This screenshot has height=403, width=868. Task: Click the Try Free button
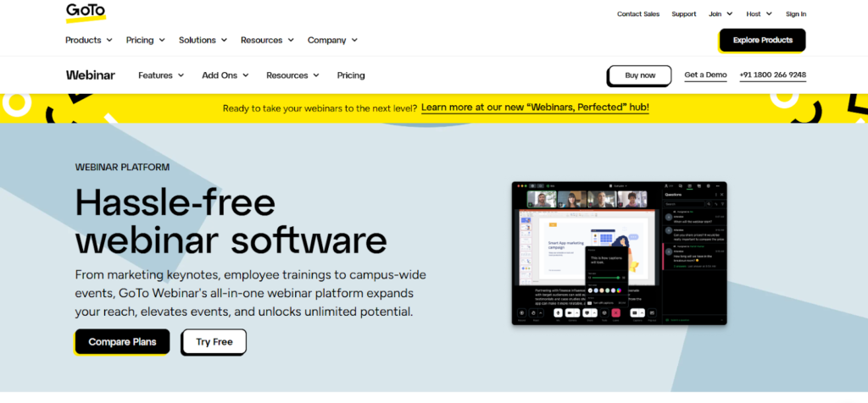pyautogui.click(x=214, y=342)
